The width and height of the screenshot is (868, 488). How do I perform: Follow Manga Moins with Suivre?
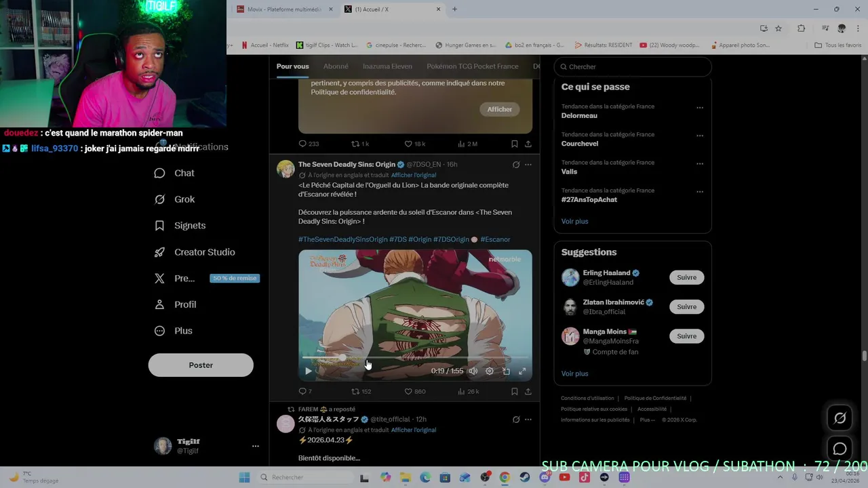click(x=687, y=336)
